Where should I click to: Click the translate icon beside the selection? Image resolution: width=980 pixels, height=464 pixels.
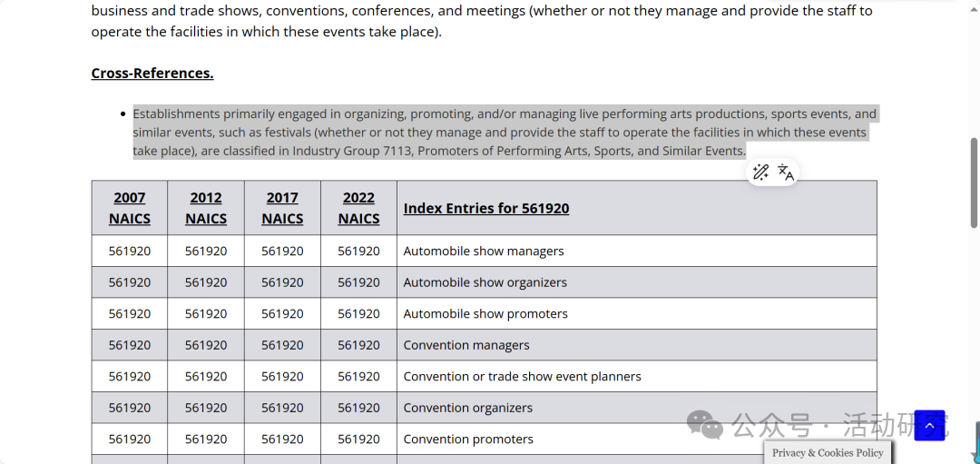coord(786,173)
